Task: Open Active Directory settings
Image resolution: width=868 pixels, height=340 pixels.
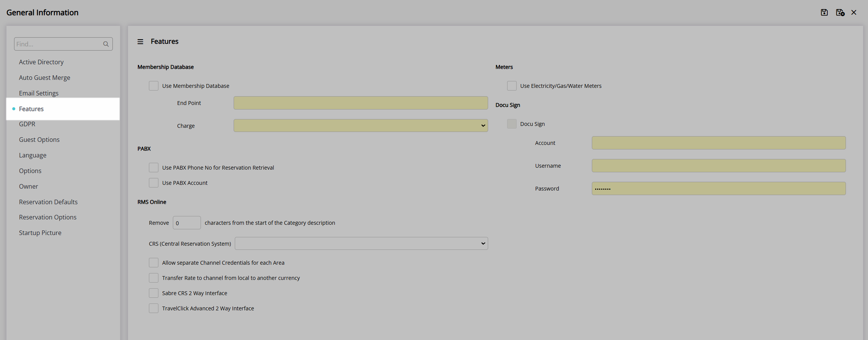Action: (41, 62)
